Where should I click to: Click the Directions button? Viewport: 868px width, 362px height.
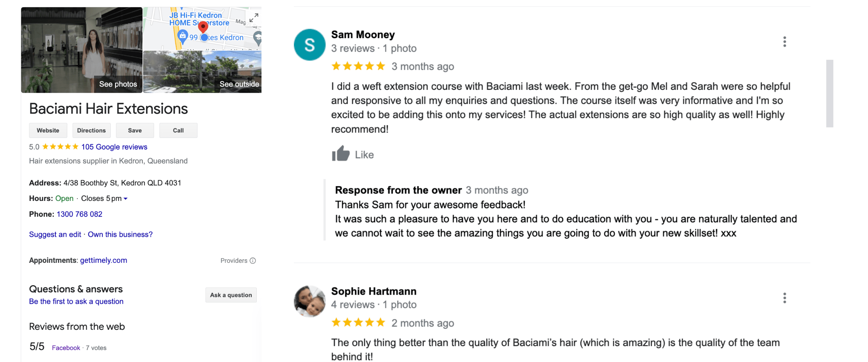92,130
